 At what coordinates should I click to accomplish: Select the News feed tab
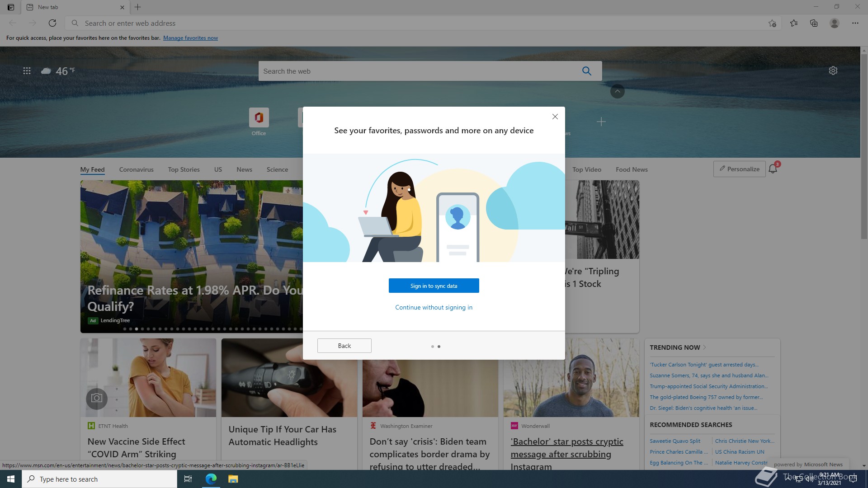tap(244, 169)
